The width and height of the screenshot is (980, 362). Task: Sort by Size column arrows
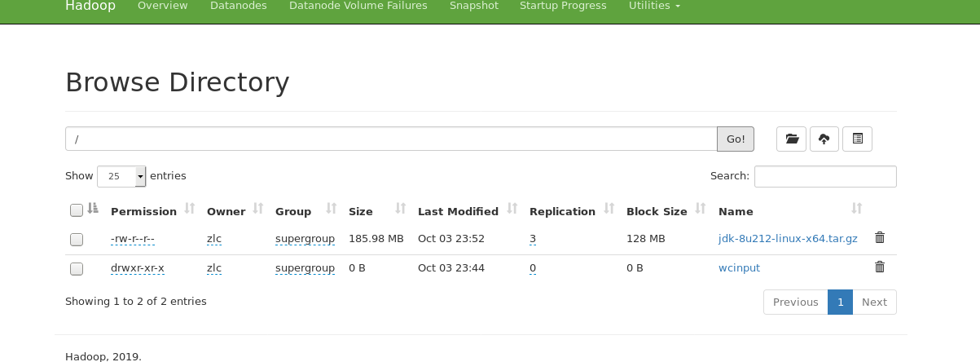point(401,210)
